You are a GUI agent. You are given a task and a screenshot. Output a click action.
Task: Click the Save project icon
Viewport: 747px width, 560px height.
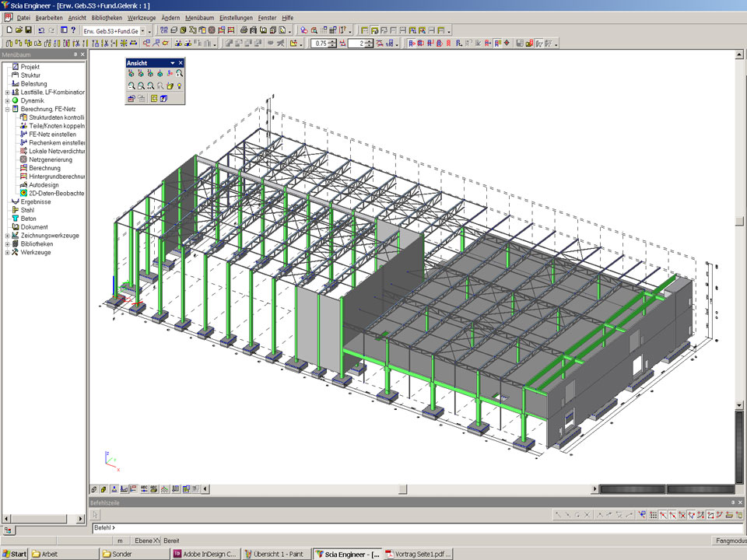(x=29, y=30)
